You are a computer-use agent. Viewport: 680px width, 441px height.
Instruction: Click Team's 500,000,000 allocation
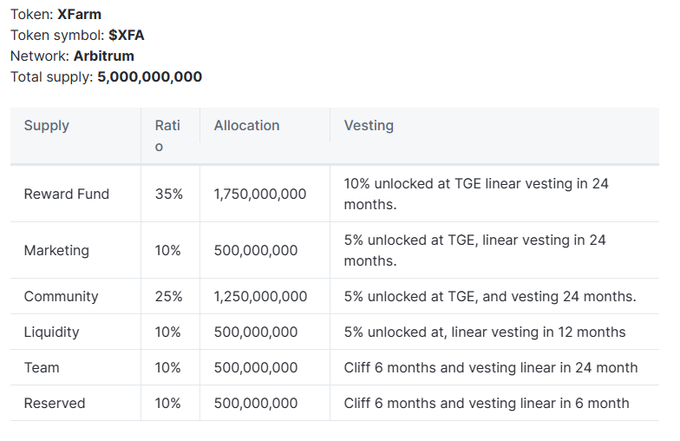pyautogui.click(x=256, y=367)
